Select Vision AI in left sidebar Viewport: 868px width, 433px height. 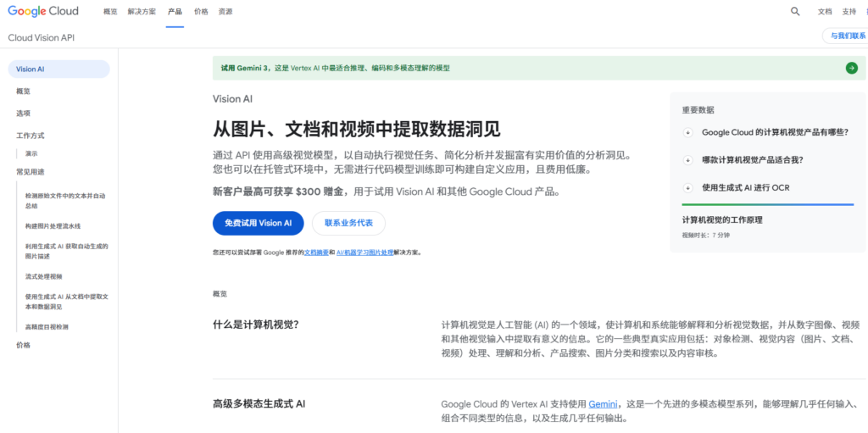31,69
